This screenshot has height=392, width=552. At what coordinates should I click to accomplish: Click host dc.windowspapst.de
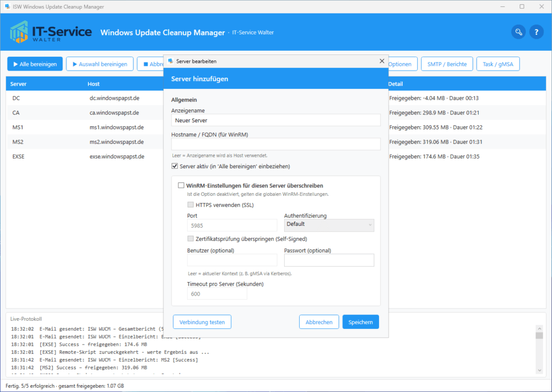click(114, 98)
